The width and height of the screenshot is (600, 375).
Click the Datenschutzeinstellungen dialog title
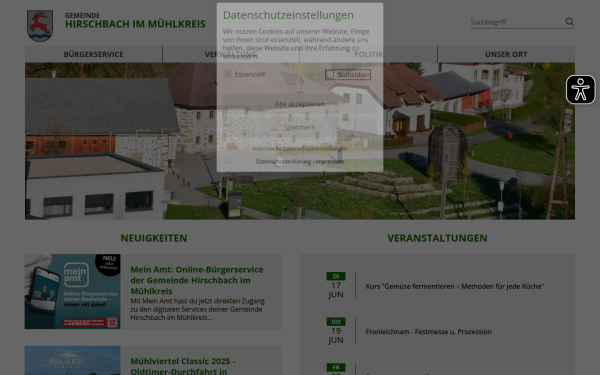(288, 15)
